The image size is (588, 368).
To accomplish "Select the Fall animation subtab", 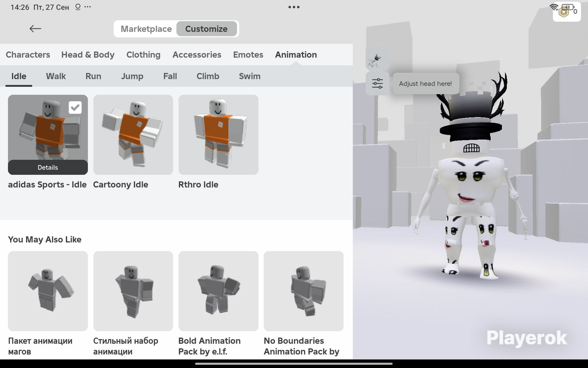I will pyautogui.click(x=170, y=76).
